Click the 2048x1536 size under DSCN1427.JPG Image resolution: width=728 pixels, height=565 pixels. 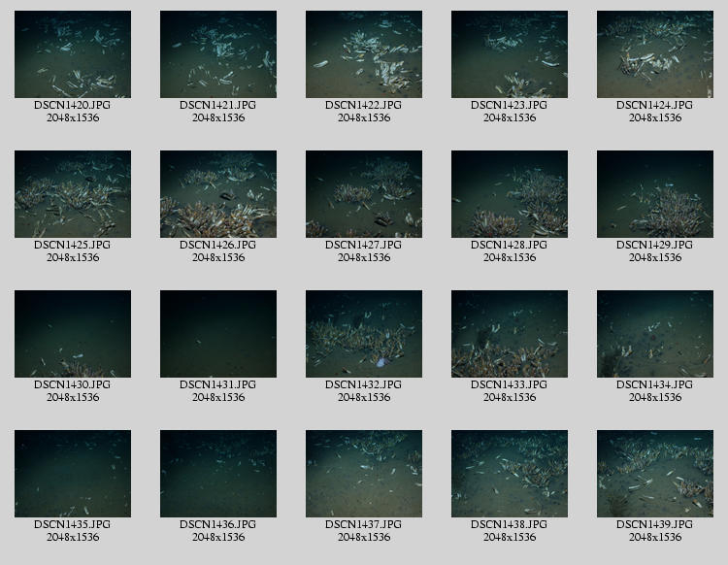(x=364, y=257)
